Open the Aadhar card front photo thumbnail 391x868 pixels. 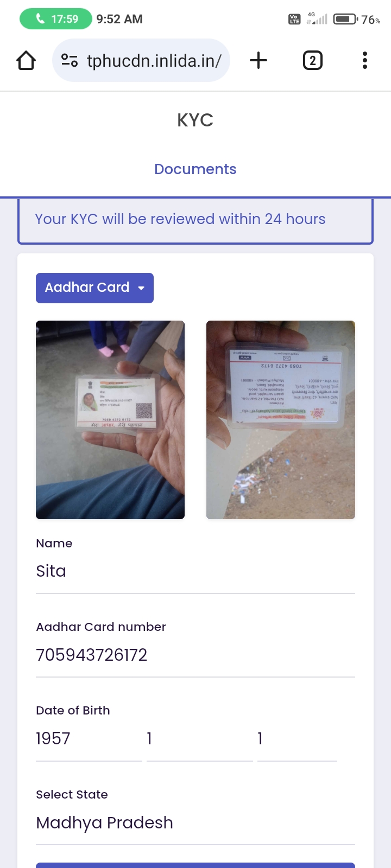point(110,420)
